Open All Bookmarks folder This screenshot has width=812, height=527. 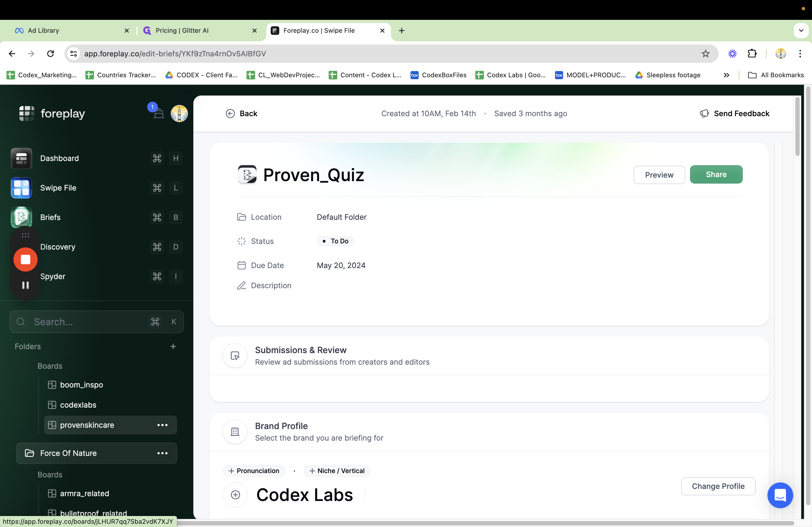[x=776, y=75]
